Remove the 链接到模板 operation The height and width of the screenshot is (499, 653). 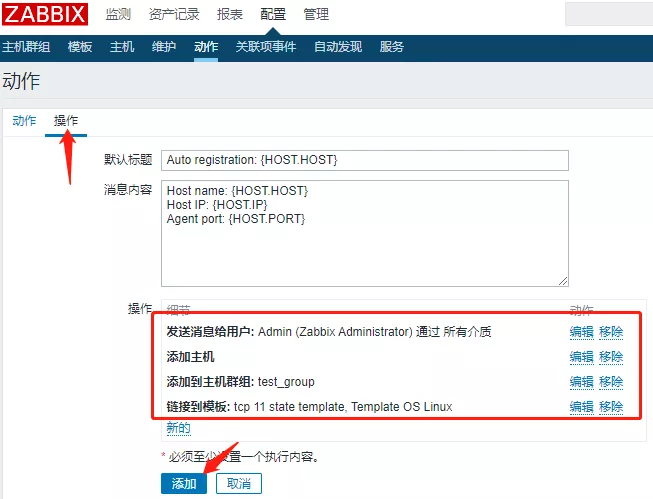[x=611, y=407]
